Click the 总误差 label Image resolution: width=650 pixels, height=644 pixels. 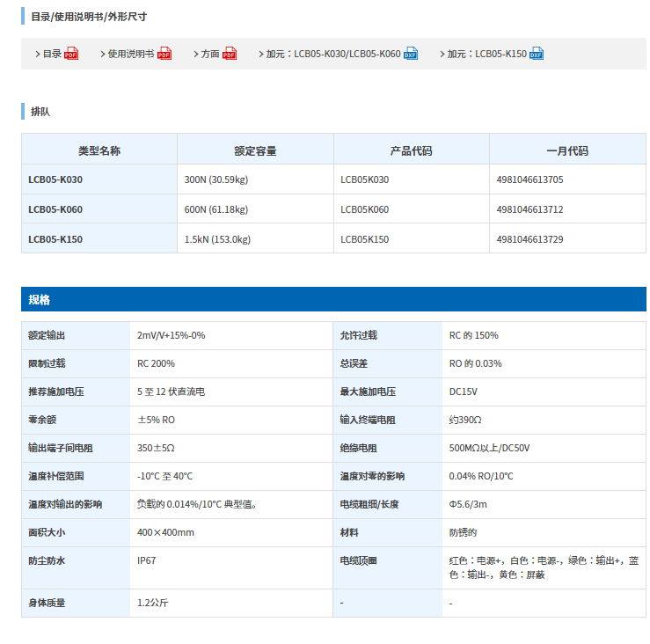coord(354,363)
